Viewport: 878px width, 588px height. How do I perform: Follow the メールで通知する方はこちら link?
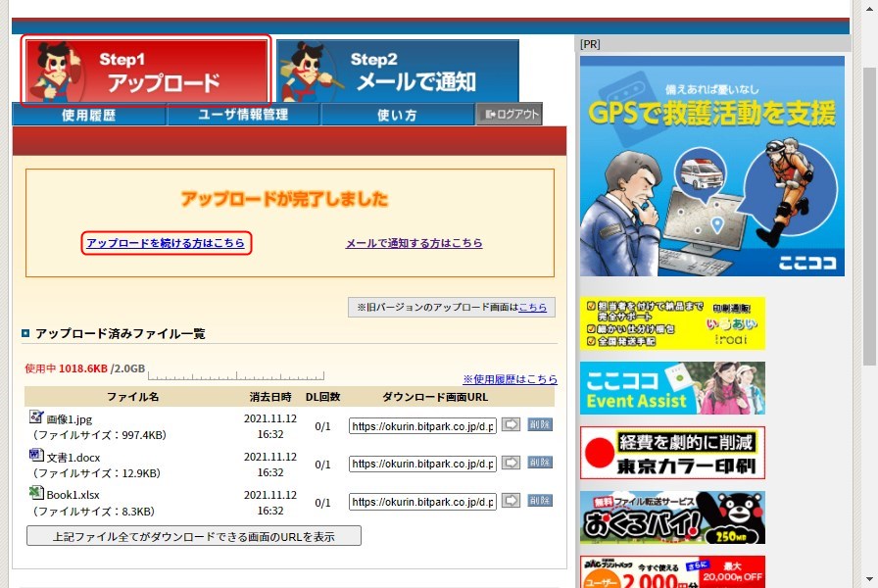click(414, 243)
